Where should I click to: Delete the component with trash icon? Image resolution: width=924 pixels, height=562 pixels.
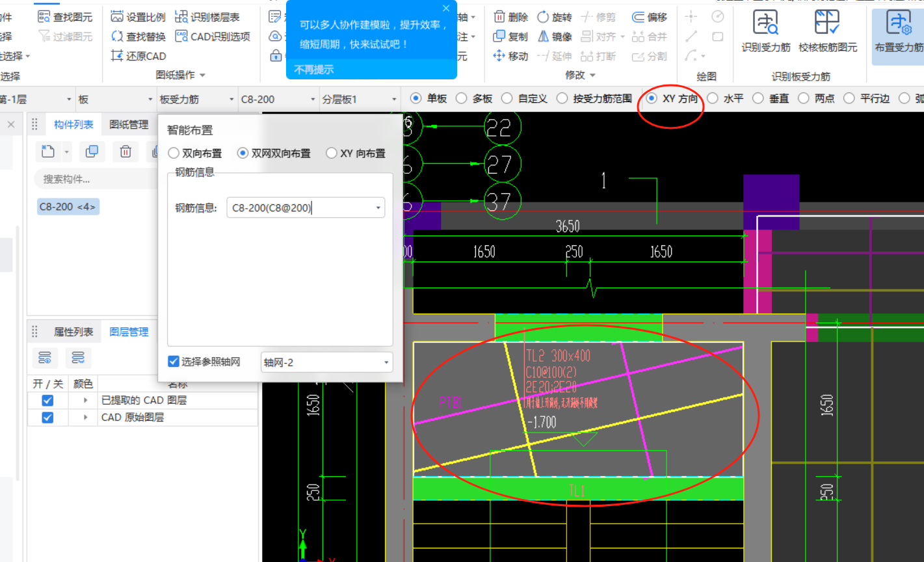[x=125, y=152]
